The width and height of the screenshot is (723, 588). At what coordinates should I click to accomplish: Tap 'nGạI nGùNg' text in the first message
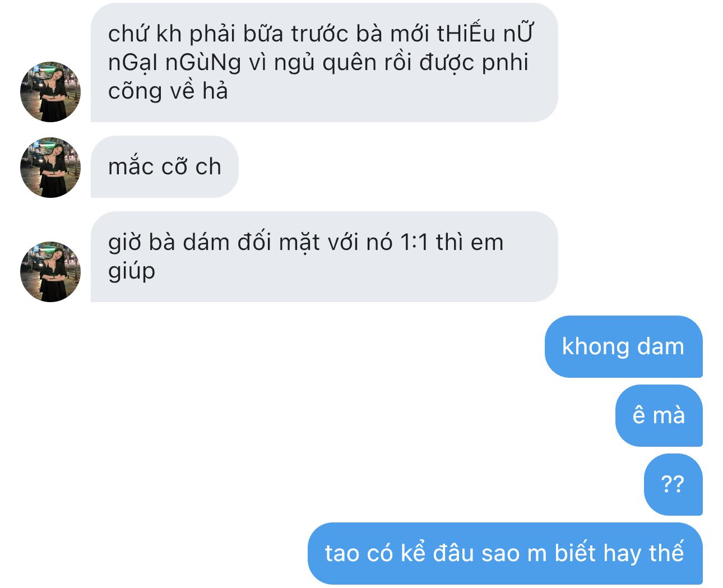click(174, 63)
